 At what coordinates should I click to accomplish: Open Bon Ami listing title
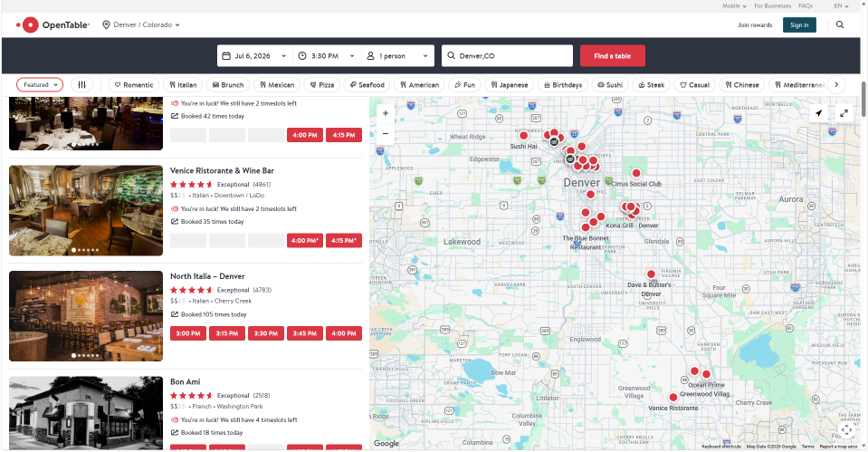185,381
